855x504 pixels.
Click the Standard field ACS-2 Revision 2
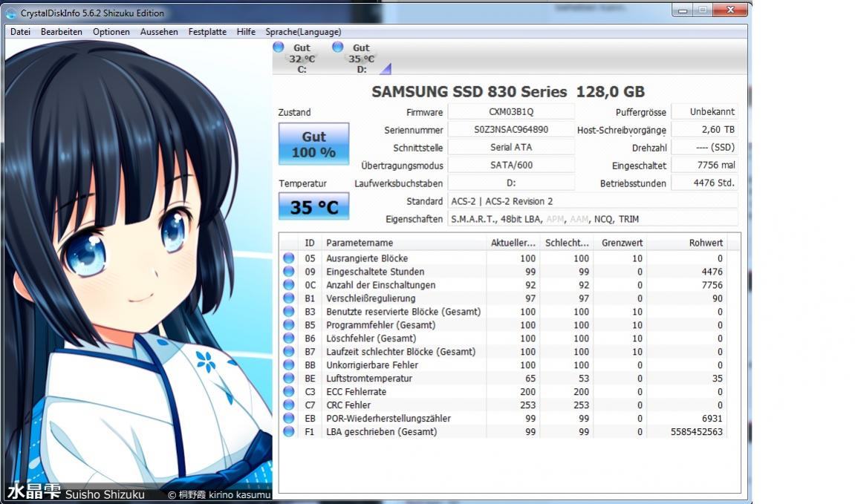[x=594, y=201]
